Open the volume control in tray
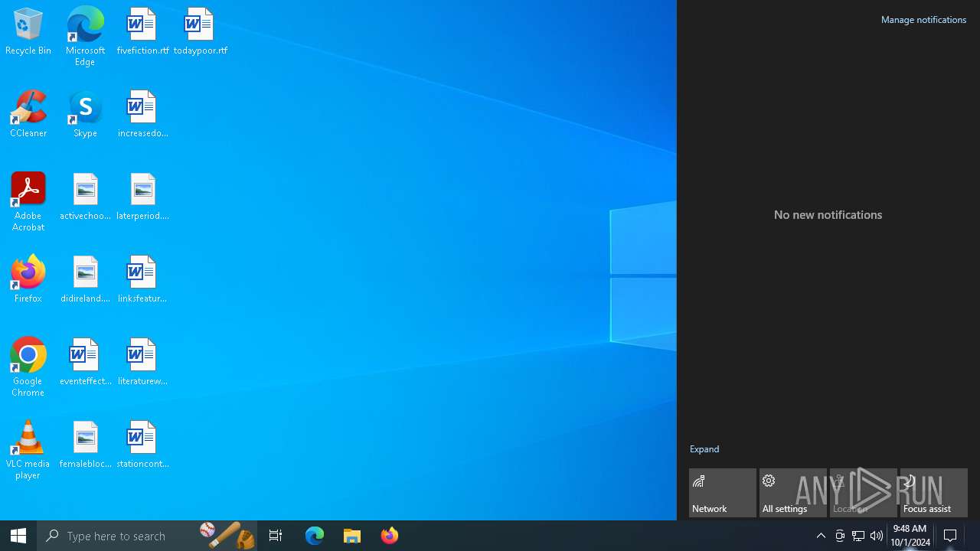The width and height of the screenshot is (980, 551). [x=877, y=536]
